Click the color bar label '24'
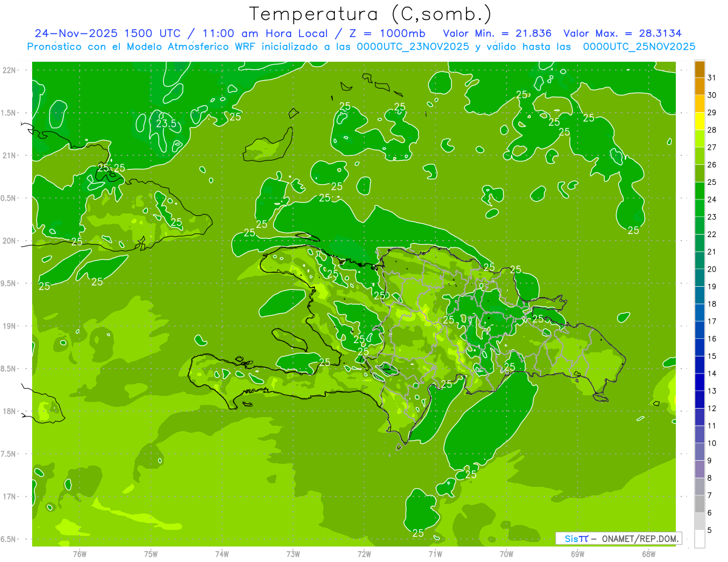This screenshot has height=562, width=728. coord(712,199)
